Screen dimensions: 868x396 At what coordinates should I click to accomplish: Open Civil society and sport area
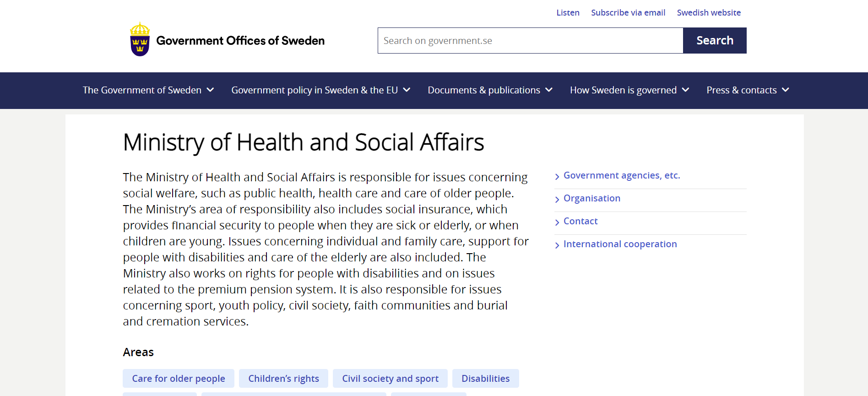390,379
